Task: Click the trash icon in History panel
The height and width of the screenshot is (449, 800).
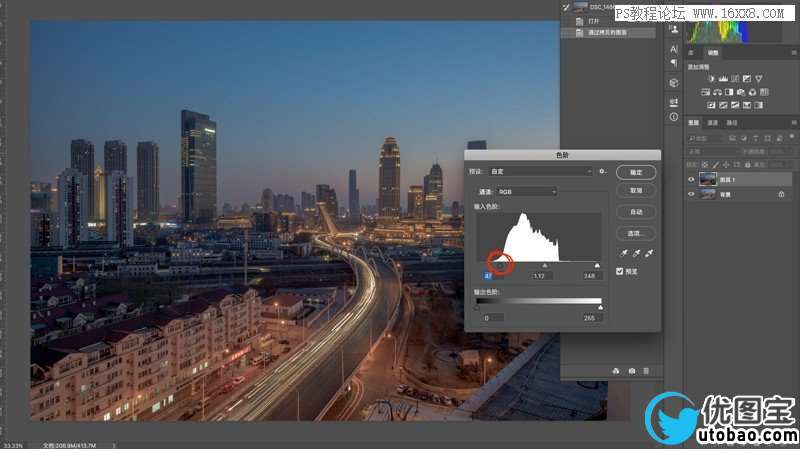Action: [646, 371]
